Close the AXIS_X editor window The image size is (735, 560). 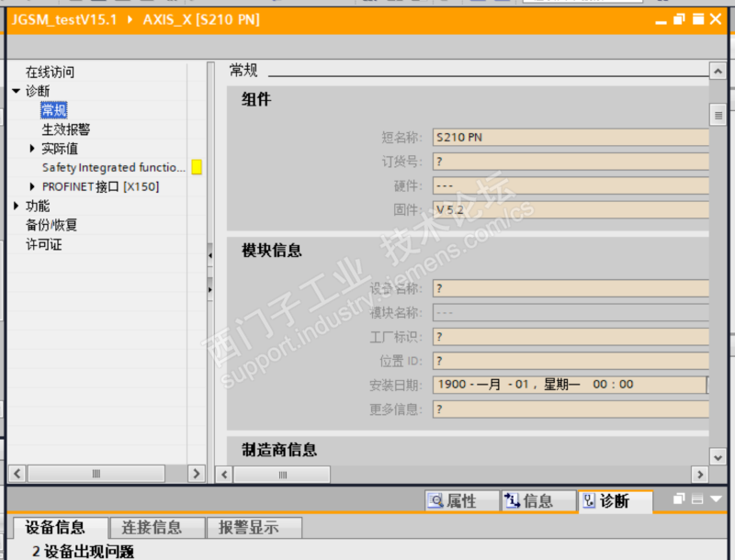[716, 19]
